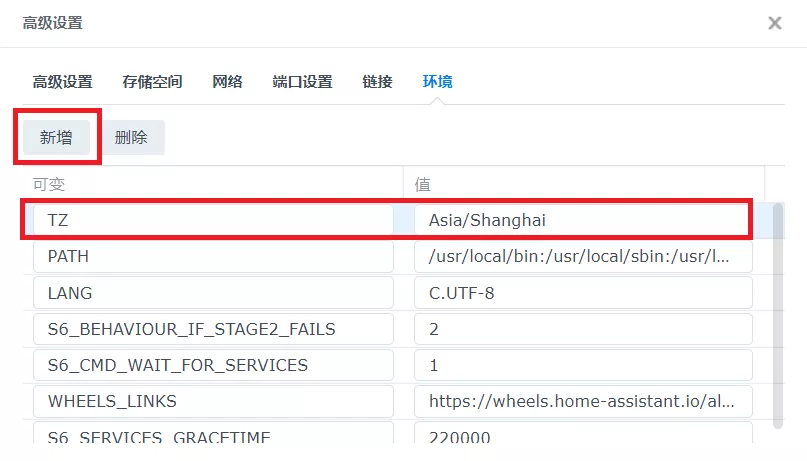Edit the Asia/Shanghai value field

(583, 220)
